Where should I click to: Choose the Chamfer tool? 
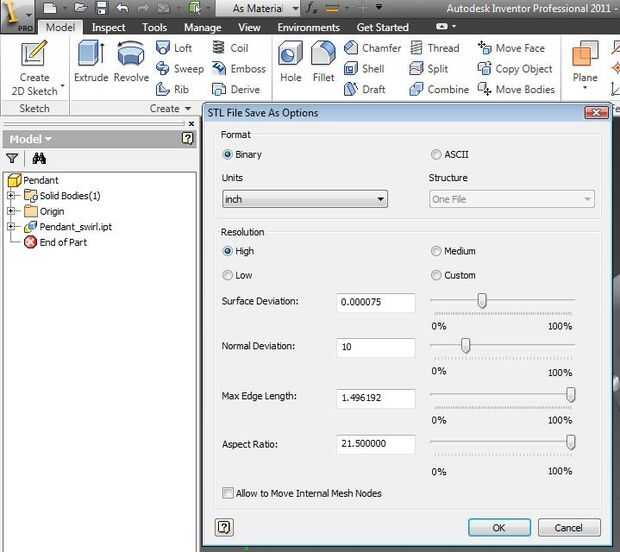pos(372,48)
